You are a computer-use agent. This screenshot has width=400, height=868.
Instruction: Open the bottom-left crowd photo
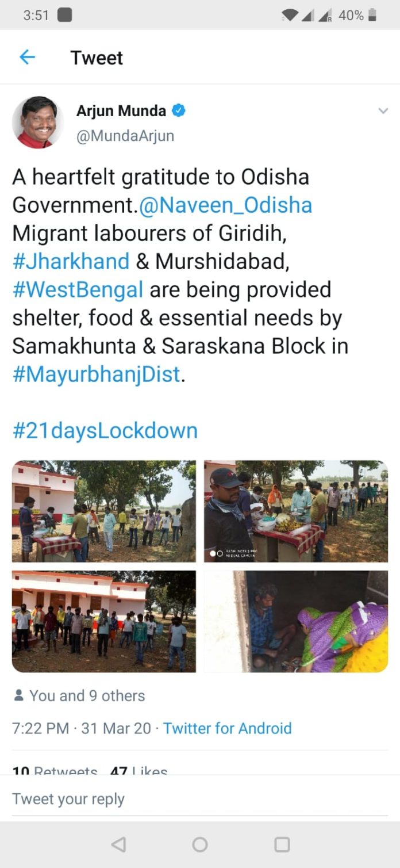pyautogui.click(x=104, y=621)
